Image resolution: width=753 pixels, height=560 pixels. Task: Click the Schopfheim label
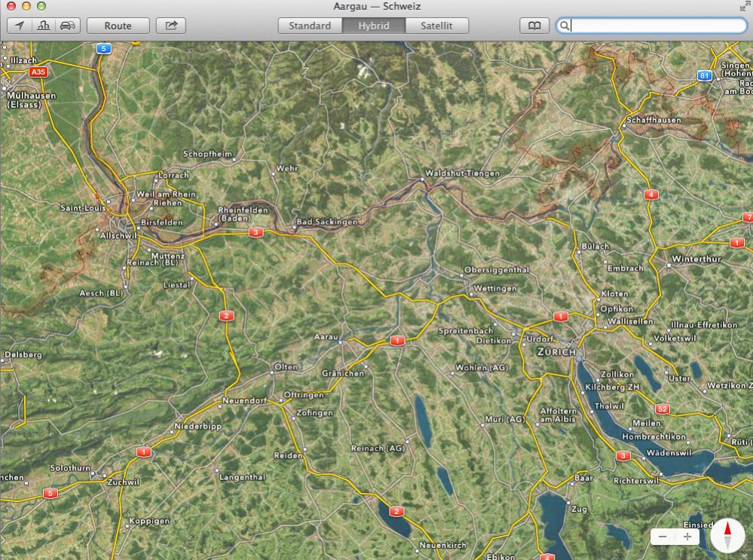[x=207, y=154]
